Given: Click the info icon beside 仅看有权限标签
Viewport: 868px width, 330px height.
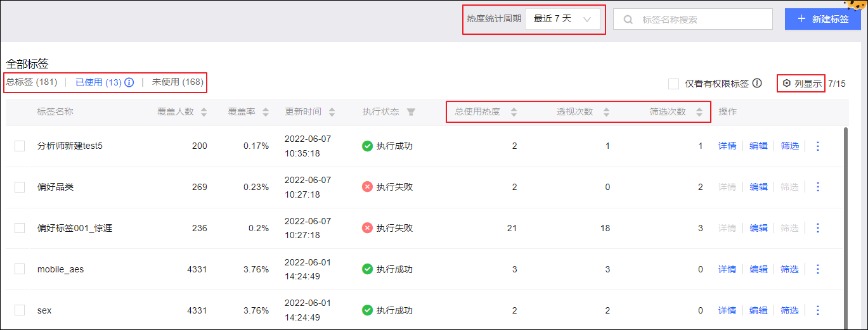Looking at the screenshot, I should coord(757,83).
